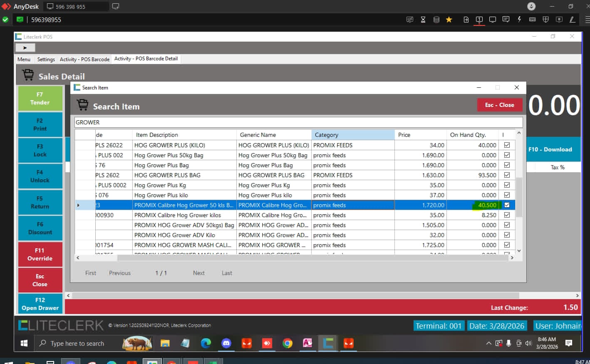
Task: Click the AnyDesk favorites star icon
Action: pos(449,20)
